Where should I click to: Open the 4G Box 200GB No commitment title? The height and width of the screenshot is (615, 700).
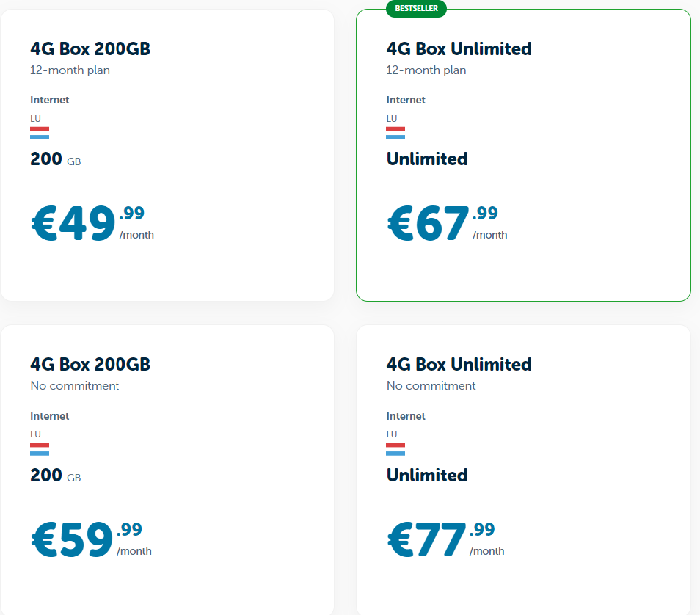(x=90, y=365)
